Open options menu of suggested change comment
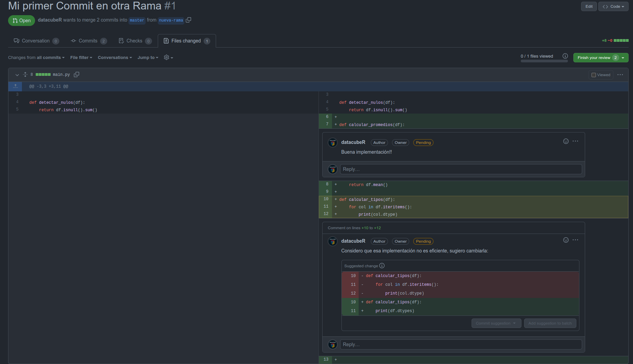This screenshot has height=364, width=633. pos(575,240)
